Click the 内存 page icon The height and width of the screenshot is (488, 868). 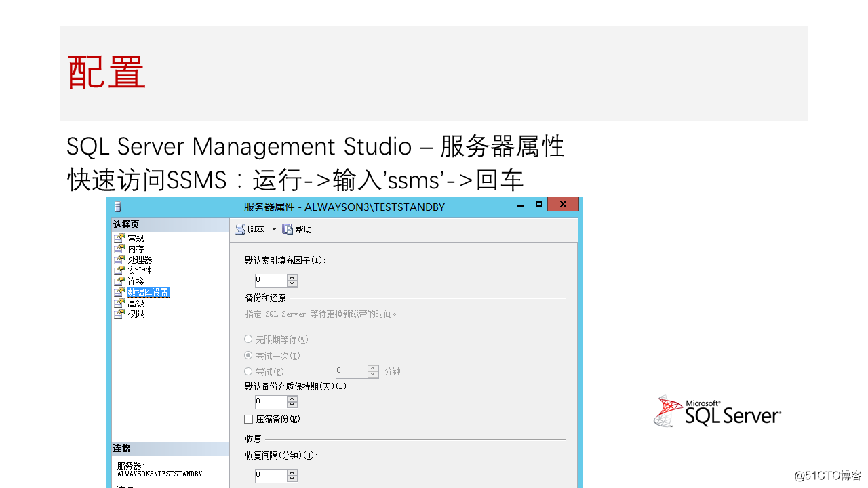(119, 249)
